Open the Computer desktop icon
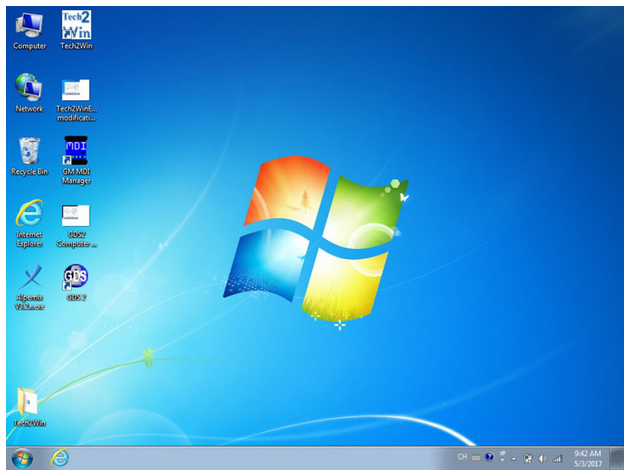632x476 pixels. (x=29, y=31)
